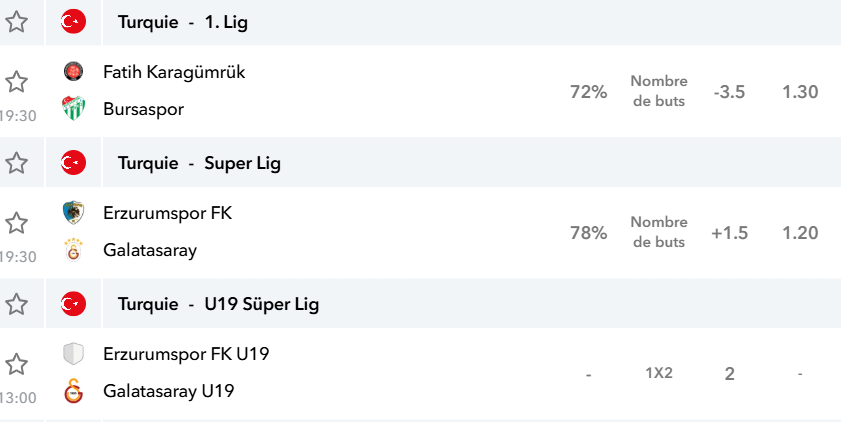This screenshot has height=422, width=841.
Task: Click the Bursaspor green club crest
Action: (73, 108)
